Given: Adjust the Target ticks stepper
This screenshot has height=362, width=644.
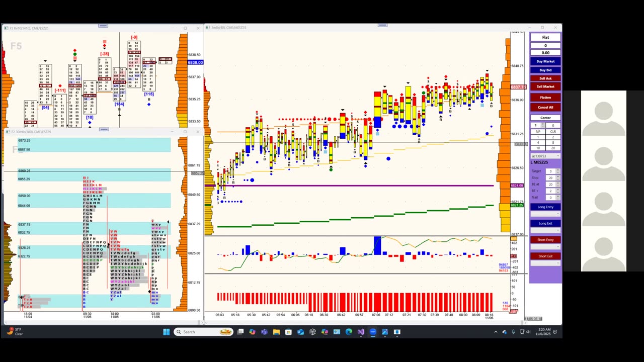Looking at the screenshot, I should click(558, 171).
